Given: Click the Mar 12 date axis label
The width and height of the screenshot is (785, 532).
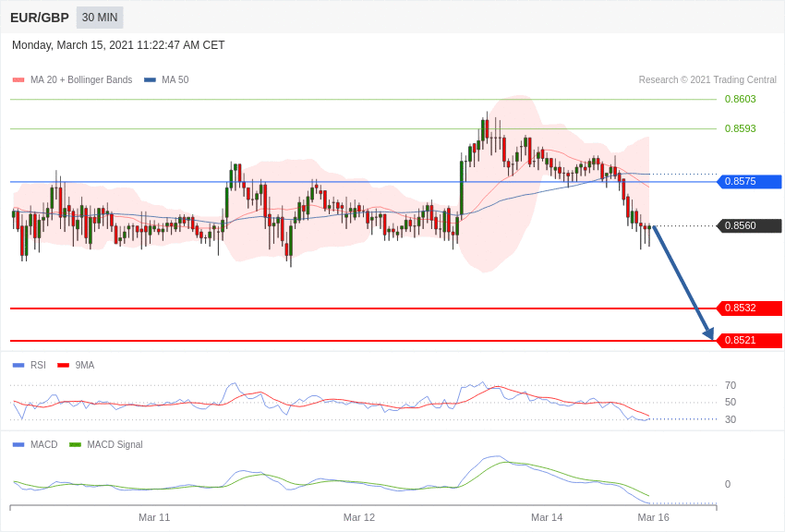Looking at the screenshot, I should click(359, 517).
